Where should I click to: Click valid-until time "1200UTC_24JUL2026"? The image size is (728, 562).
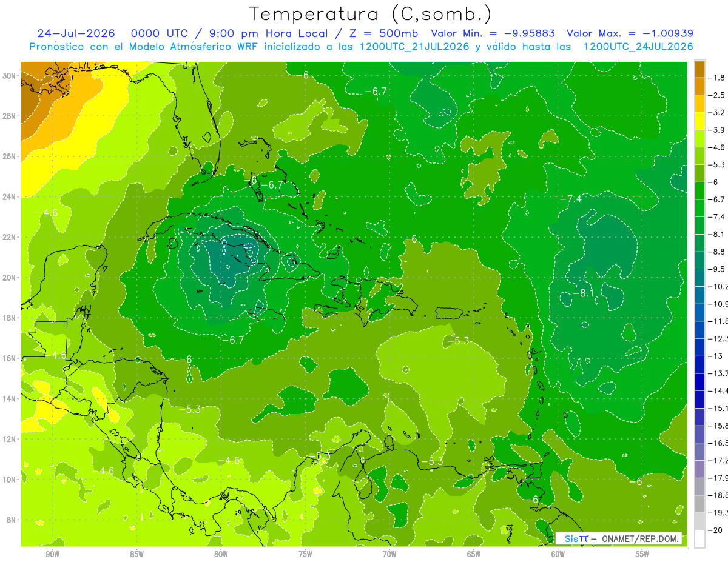coord(638,47)
